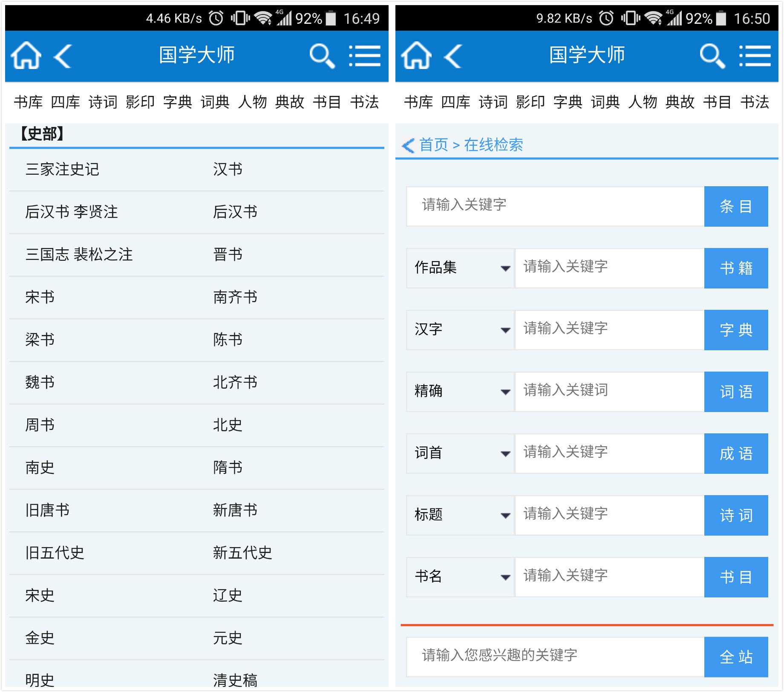Tap the home icon in left screen
The image size is (784, 692).
coord(26,55)
